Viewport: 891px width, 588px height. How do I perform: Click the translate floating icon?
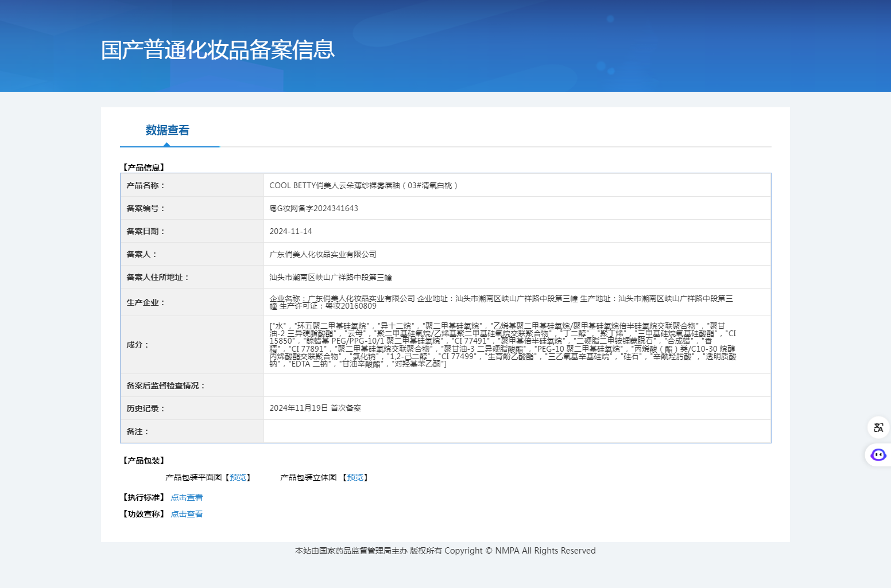coord(878,427)
